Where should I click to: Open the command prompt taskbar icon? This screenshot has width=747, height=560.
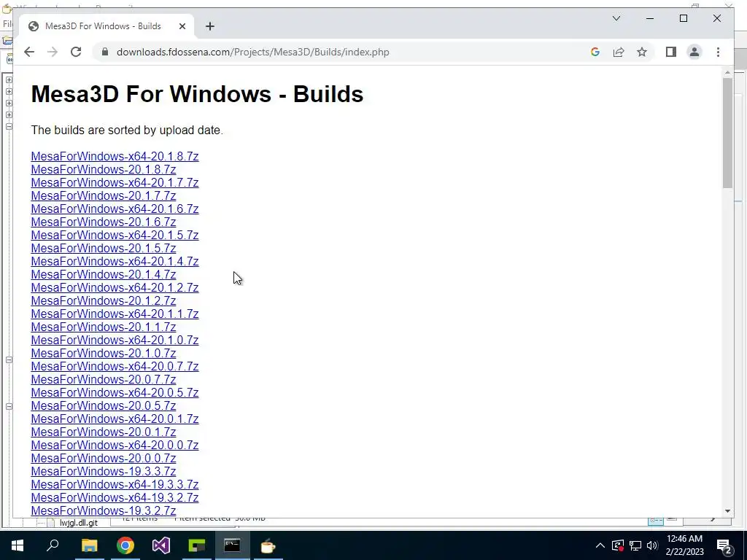(232, 545)
